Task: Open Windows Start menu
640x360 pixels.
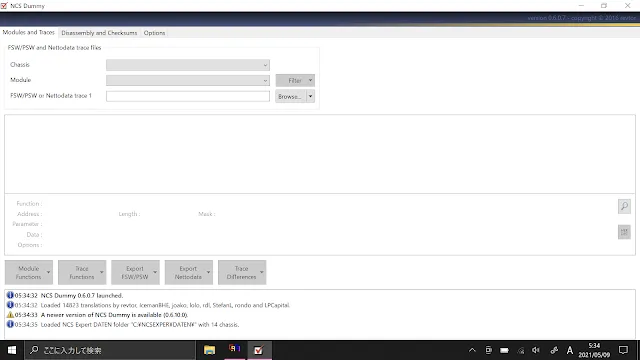Action: tap(12, 350)
